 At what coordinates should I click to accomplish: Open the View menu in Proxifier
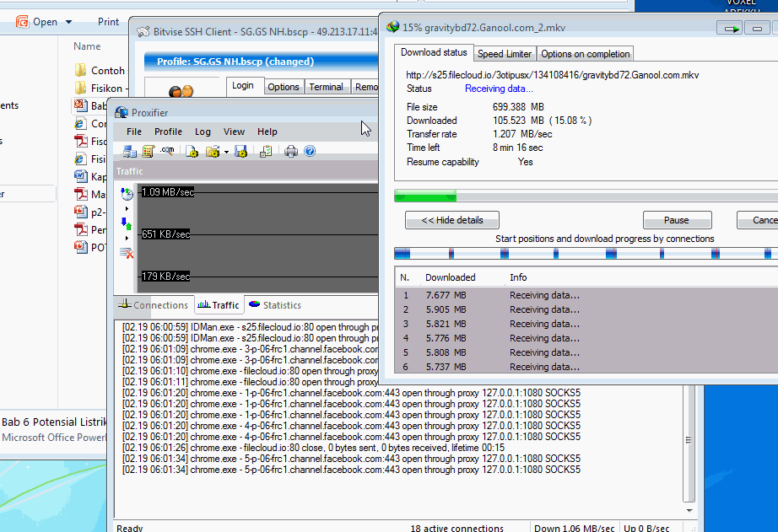[x=234, y=132]
